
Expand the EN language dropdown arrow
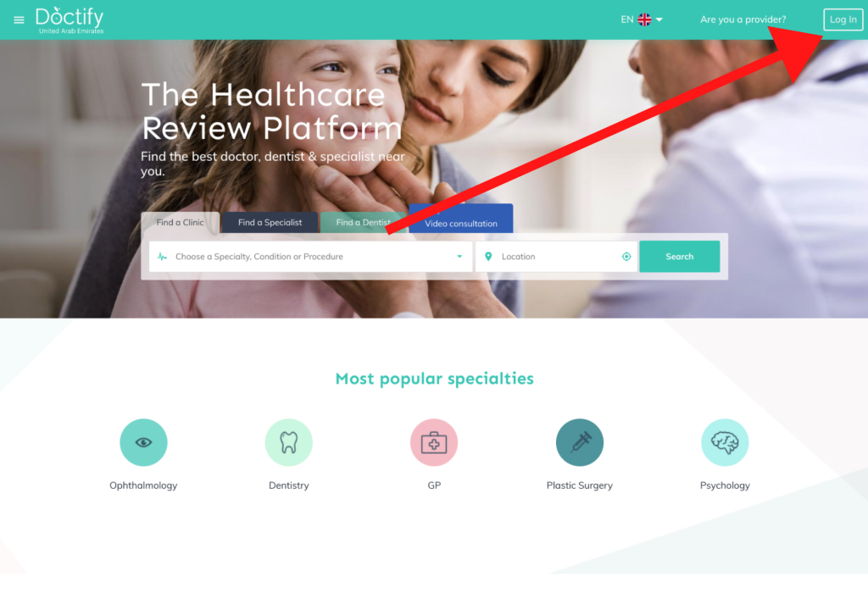point(659,19)
